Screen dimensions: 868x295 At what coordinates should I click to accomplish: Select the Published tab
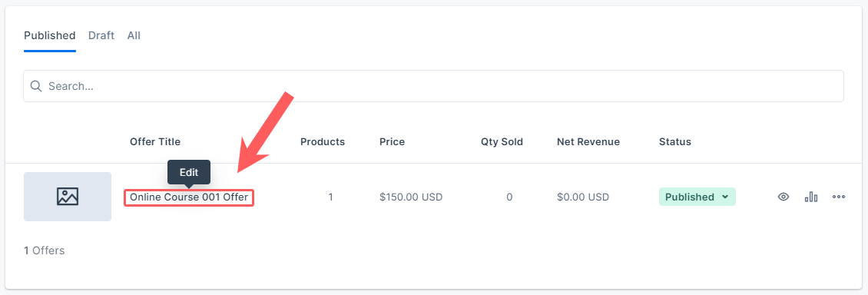tap(50, 35)
